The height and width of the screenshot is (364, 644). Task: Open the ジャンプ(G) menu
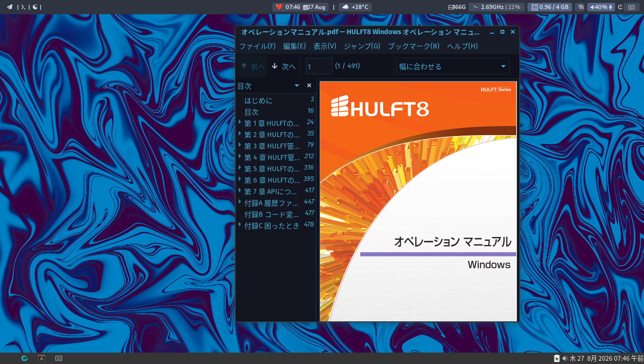point(362,46)
